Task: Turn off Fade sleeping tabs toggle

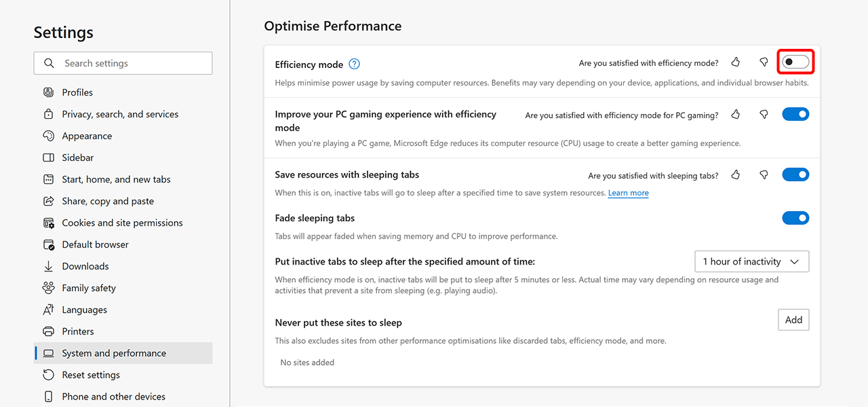Action: point(795,218)
